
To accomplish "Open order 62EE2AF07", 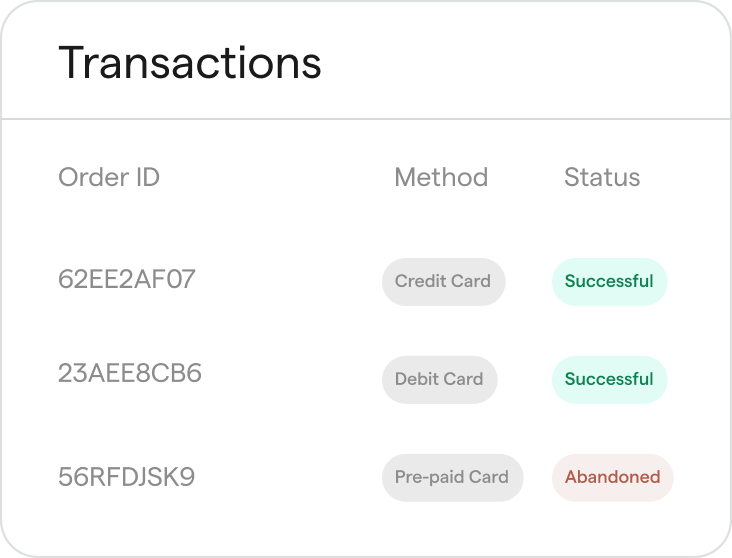I will [x=127, y=279].
